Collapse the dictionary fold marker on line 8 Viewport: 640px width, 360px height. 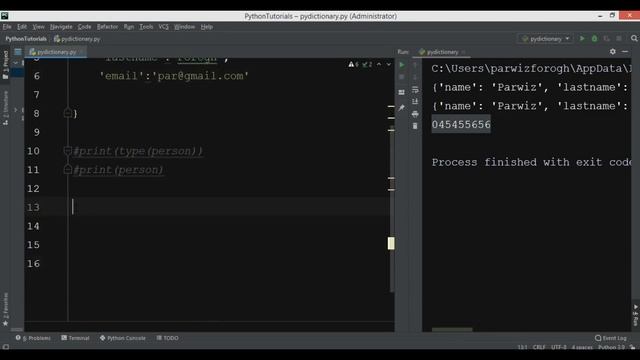click(x=68, y=113)
